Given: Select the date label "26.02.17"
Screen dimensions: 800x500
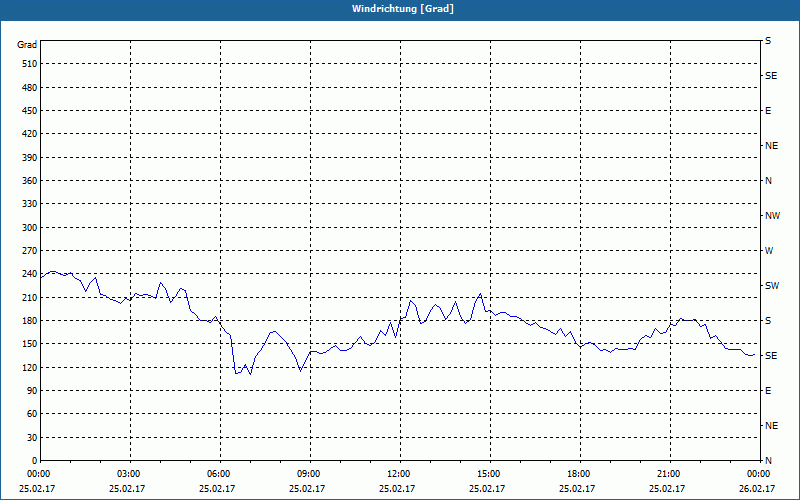Looking at the screenshot, I should (x=757, y=489).
